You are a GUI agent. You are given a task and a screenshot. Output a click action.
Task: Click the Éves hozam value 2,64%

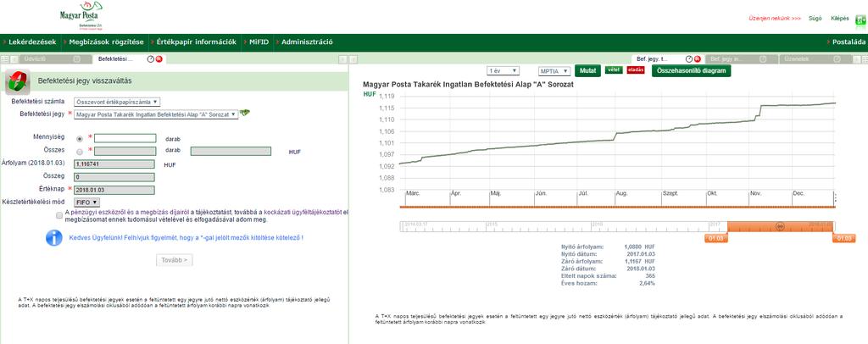647,283
